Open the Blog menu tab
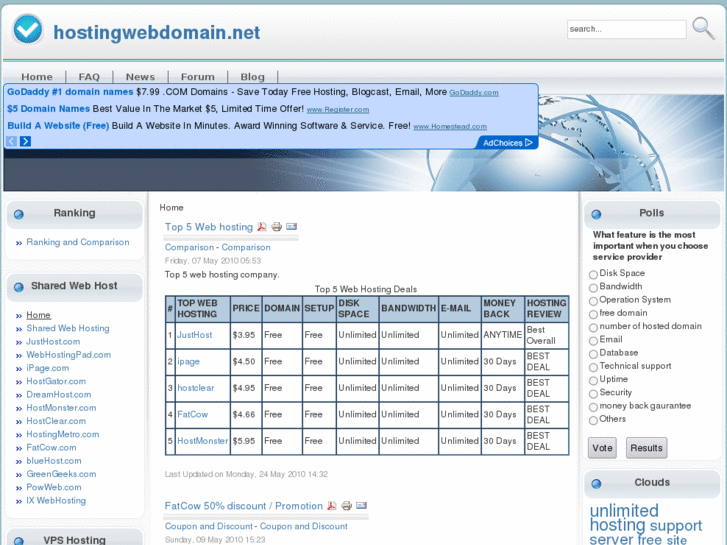The width and height of the screenshot is (727, 545). tap(253, 77)
